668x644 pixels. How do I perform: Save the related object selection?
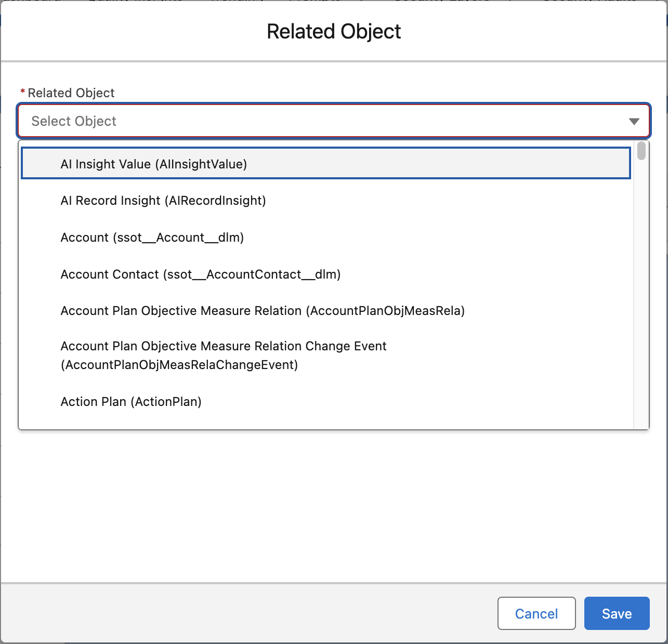point(617,613)
